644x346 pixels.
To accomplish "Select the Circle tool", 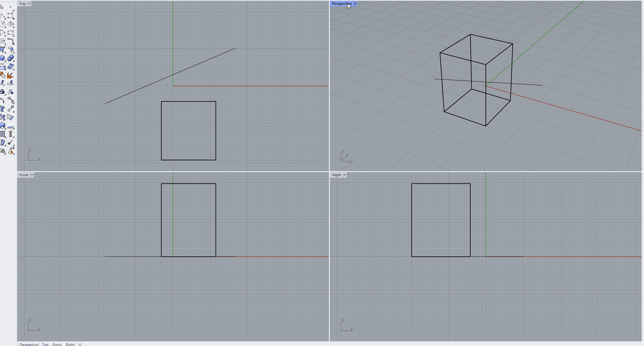I will (2, 24).
